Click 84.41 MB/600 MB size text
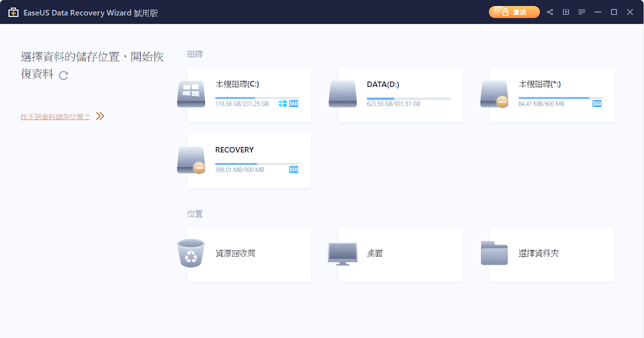This screenshot has height=338, width=644. tap(541, 104)
